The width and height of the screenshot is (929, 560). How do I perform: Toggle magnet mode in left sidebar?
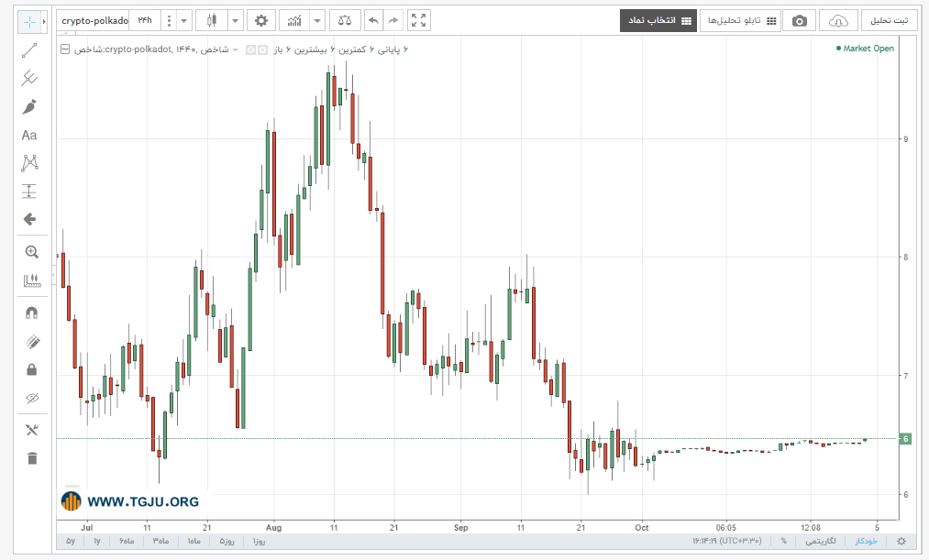tap(31, 313)
